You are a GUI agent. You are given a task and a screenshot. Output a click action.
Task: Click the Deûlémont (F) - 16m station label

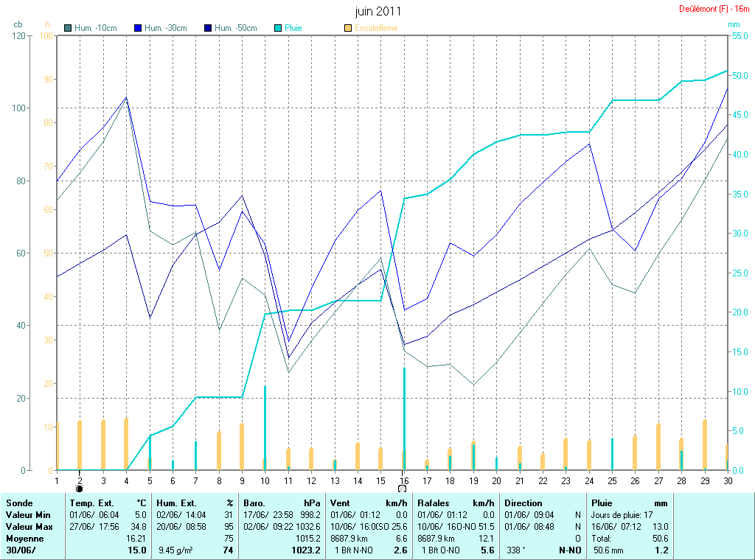[x=714, y=9]
